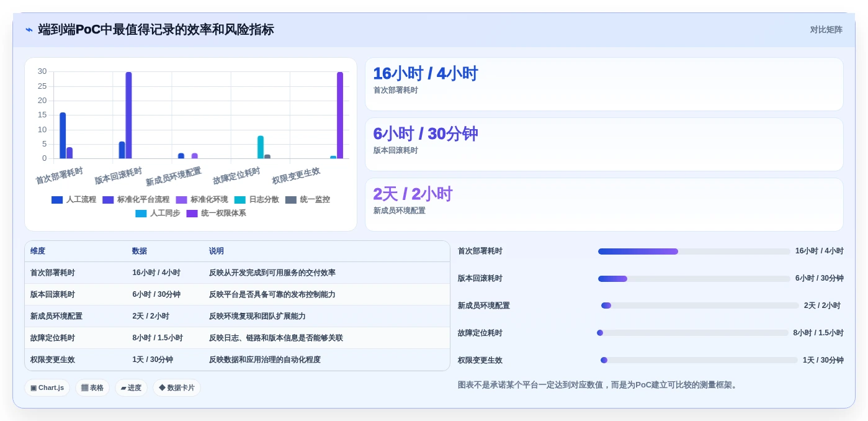Click the tall 版本回滚耗时 indigo chart bar
The height and width of the screenshot is (421, 868).
pos(128,115)
